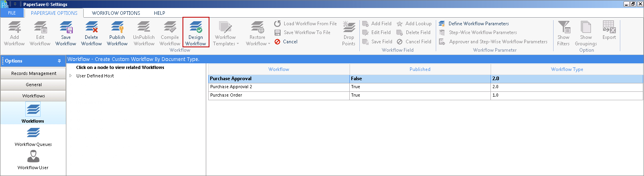Sort by Published column header

(x=420, y=69)
